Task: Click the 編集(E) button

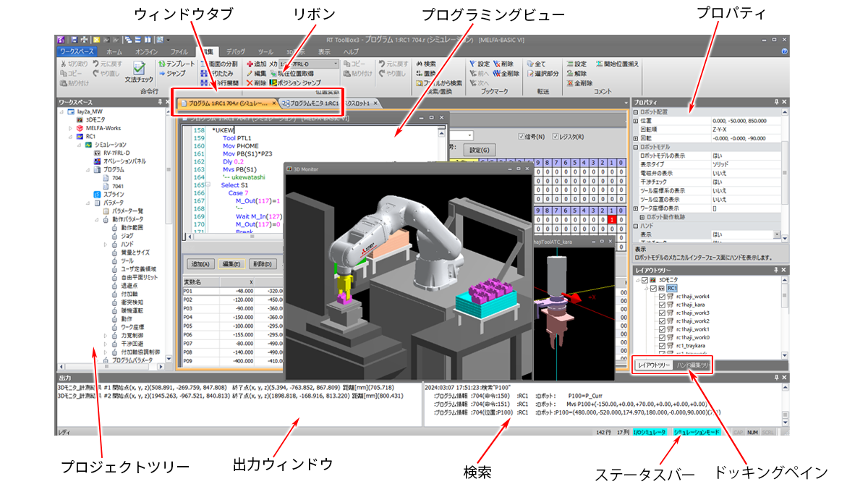Action: 231,264
